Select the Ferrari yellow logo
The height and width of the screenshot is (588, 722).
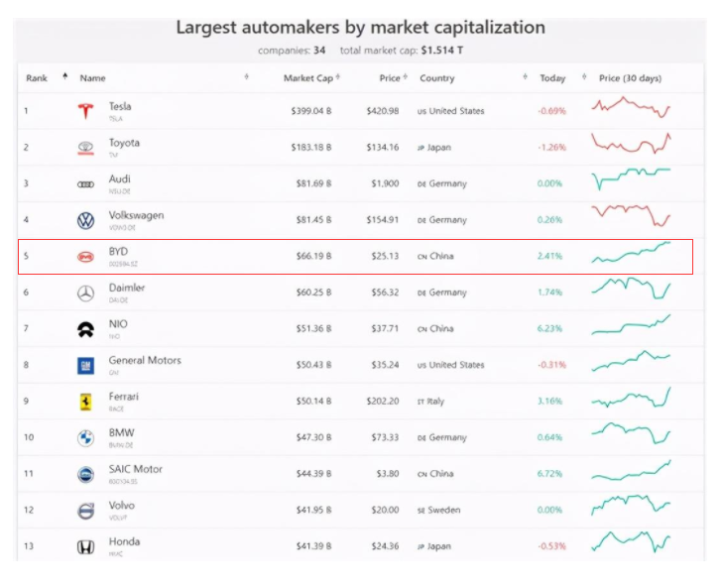(85, 402)
